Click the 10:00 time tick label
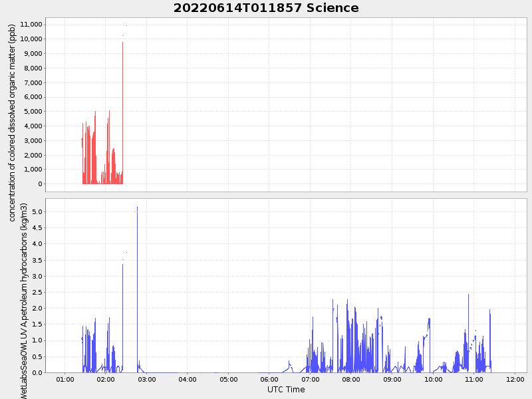 434,379
